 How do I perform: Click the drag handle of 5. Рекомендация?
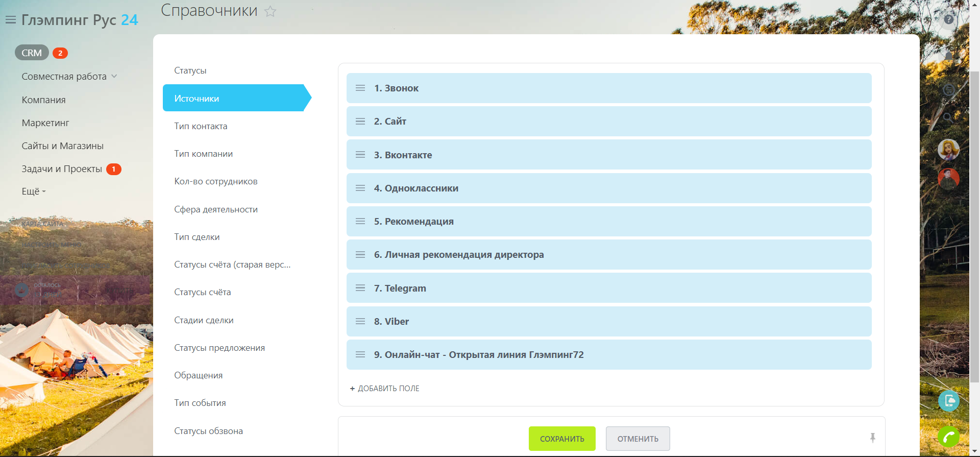tap(360, 221)
